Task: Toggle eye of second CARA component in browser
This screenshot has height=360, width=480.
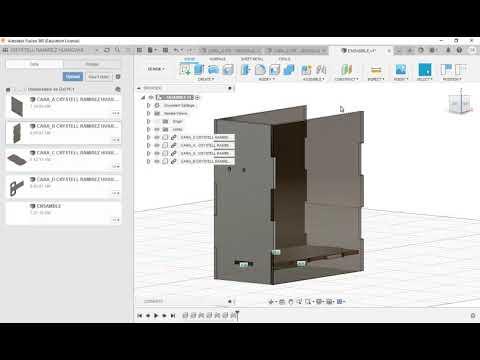Action: point(157,145)
